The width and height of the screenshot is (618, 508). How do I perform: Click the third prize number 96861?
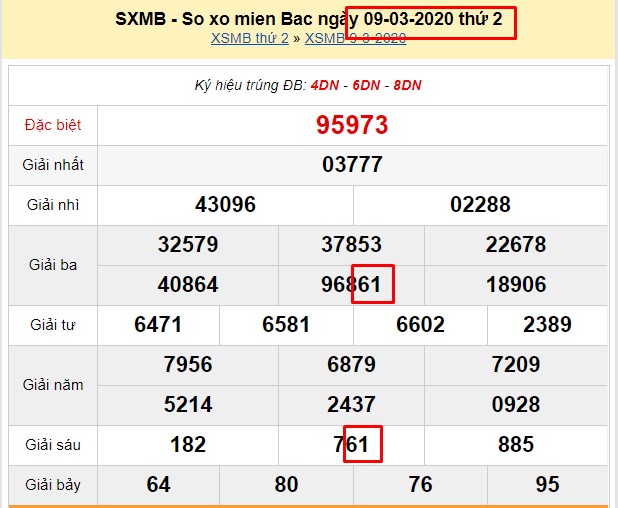(x=351, y=285)
